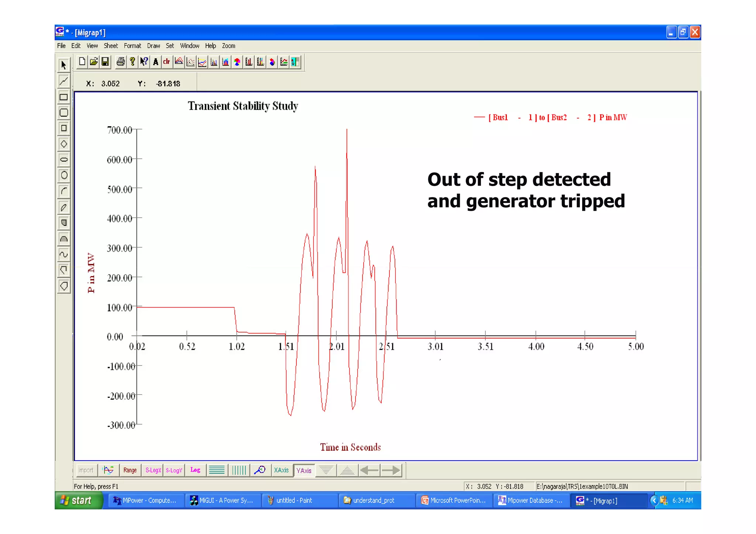
Task: Switch to Mipower Database taskbar item
Action: 531,500
